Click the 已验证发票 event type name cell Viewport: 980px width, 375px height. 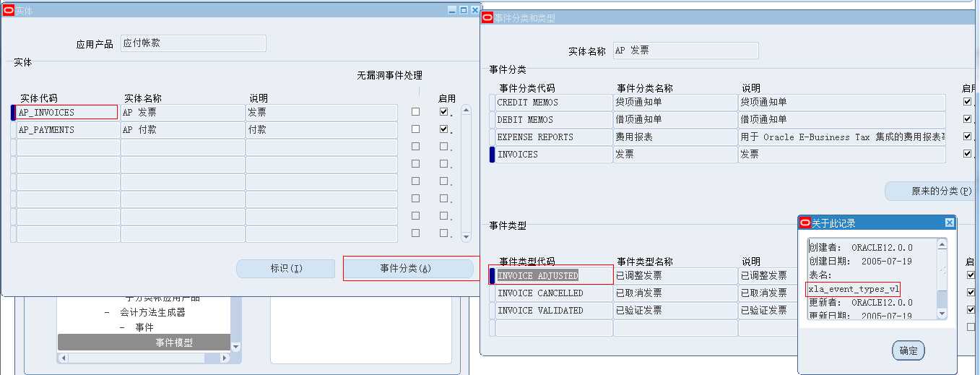675,310
